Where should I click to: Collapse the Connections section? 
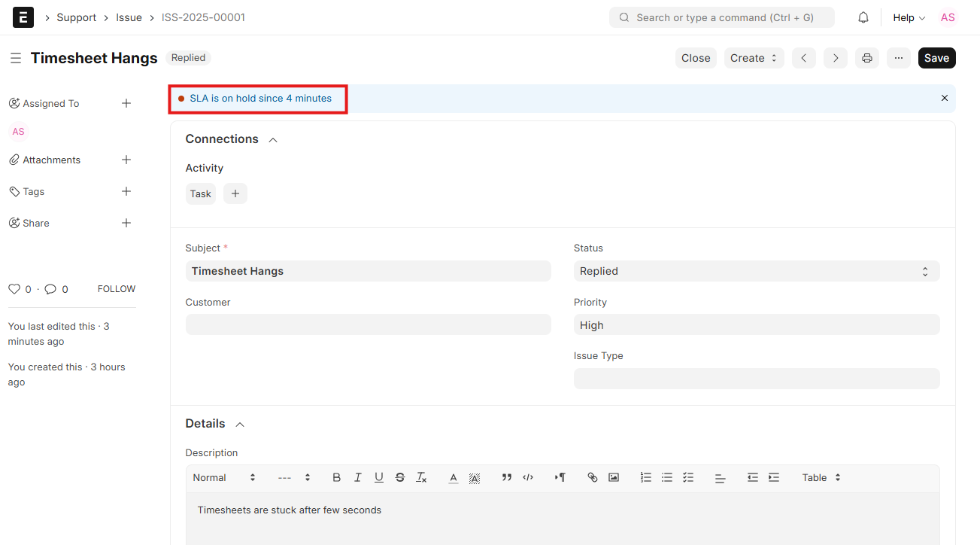(x=273, y=139)
